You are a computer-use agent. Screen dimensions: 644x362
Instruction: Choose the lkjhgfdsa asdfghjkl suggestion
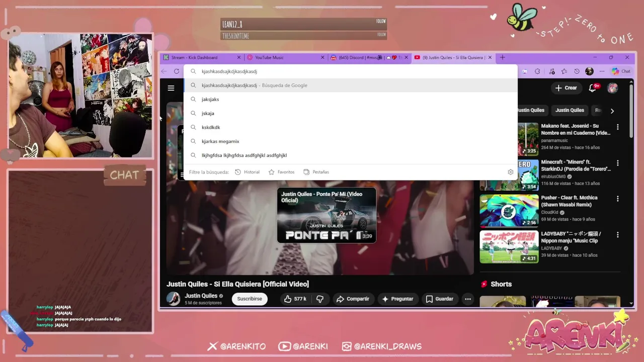point(351,155)
